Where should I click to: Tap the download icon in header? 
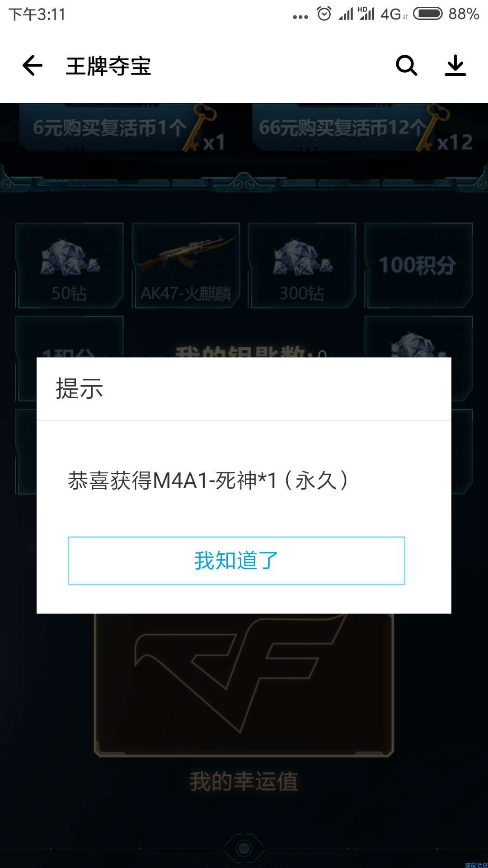455,66
